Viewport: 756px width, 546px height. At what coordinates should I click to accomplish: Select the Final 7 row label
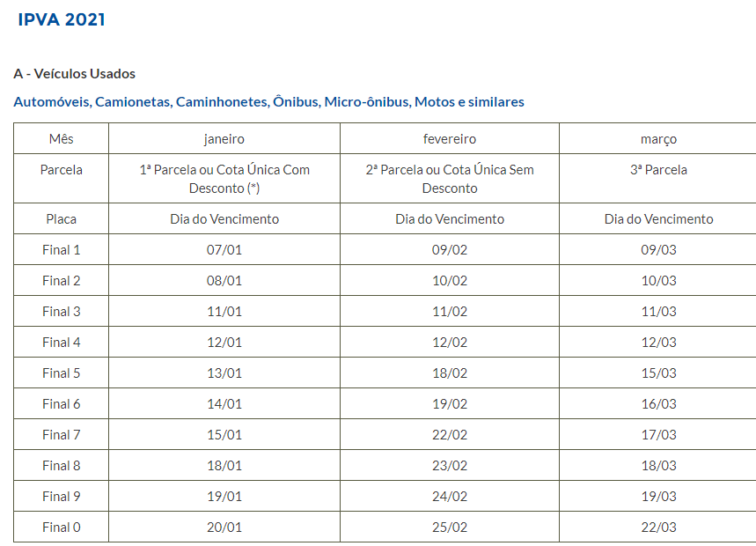62,434
